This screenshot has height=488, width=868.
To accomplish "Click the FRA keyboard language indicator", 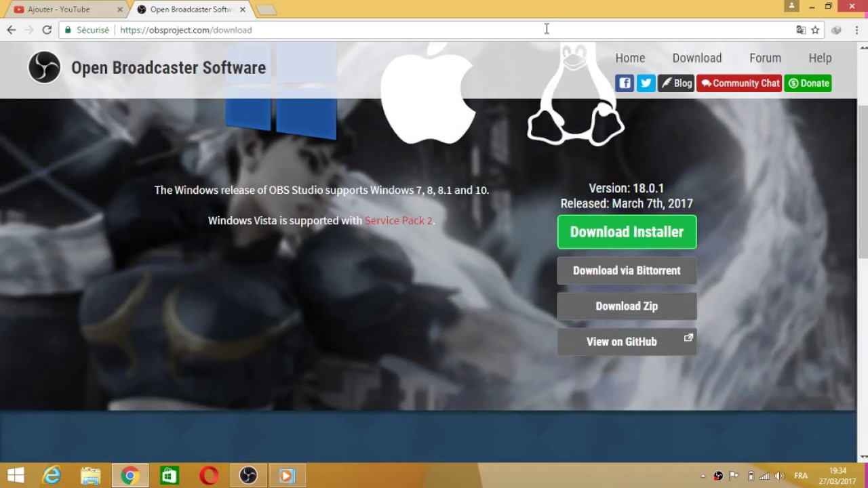I will click(x=801, y=476).
